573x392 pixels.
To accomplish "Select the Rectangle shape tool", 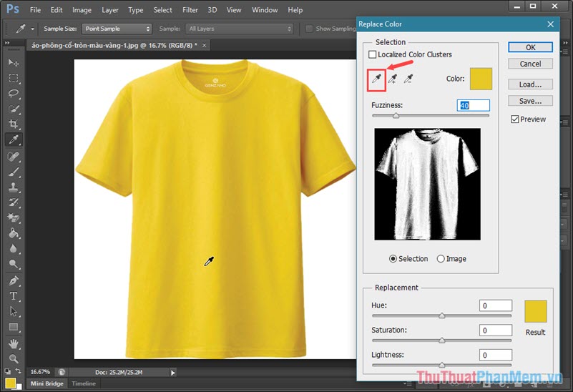I will (14, 327).
